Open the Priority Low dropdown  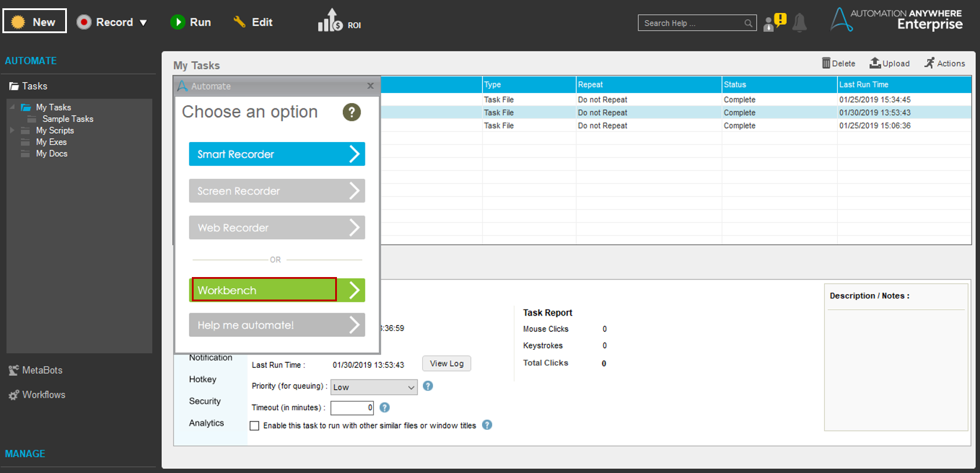click(374, 387)
